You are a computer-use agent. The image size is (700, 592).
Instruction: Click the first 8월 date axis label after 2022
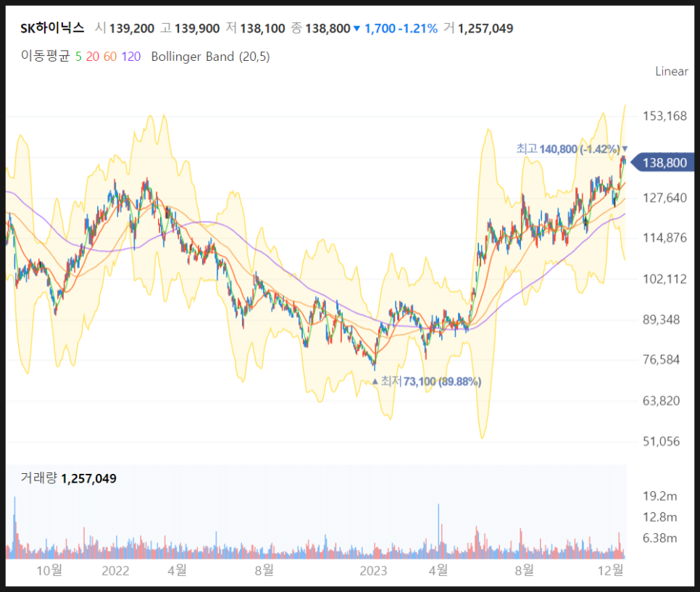pyautogui.click(x=264, y=570)
